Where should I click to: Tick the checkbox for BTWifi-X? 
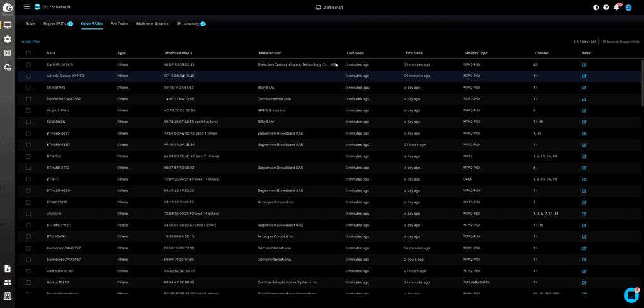[x=28, y=156]
